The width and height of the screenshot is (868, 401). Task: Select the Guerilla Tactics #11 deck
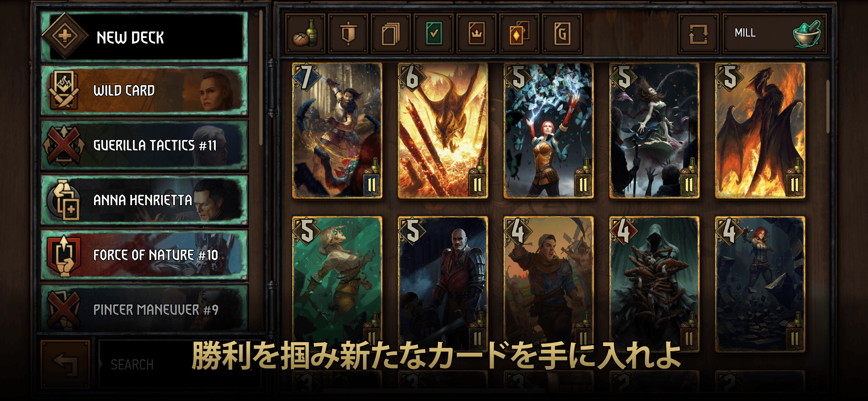[144, 145]
